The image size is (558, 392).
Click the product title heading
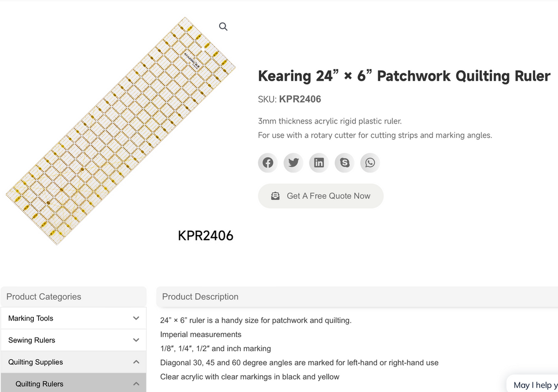(x=404, y=76)
